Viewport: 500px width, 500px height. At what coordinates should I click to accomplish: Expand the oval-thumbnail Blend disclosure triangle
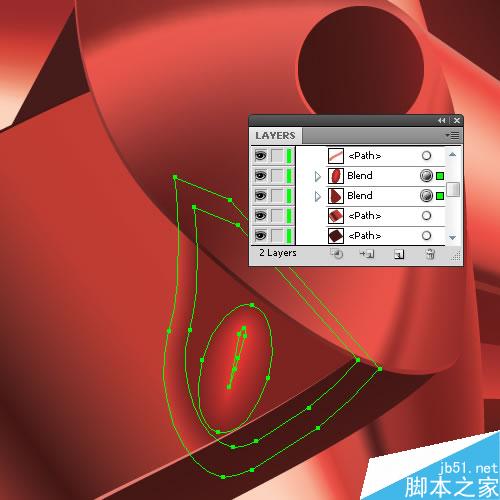pos(317,176)
